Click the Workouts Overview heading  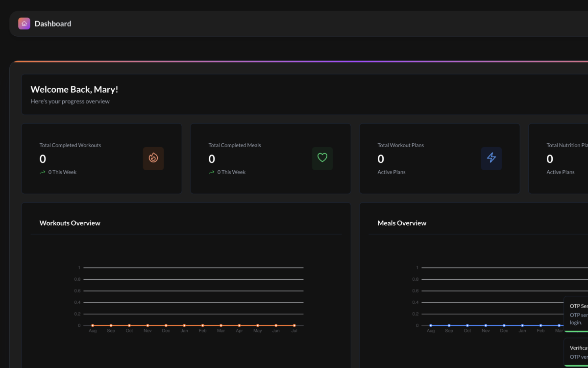[70, 223]
